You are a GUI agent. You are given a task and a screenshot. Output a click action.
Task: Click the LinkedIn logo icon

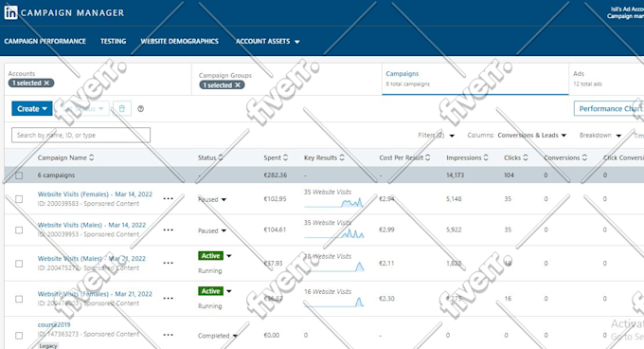pyautogui.click(x=10, y=12)
